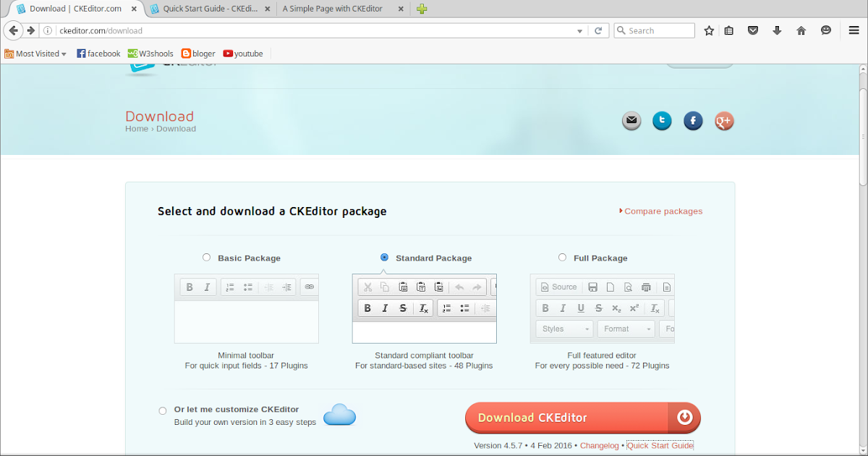The image size is (868, 456).
Task: Open a new tab with the plus icon
Action: tap(422, 9)
